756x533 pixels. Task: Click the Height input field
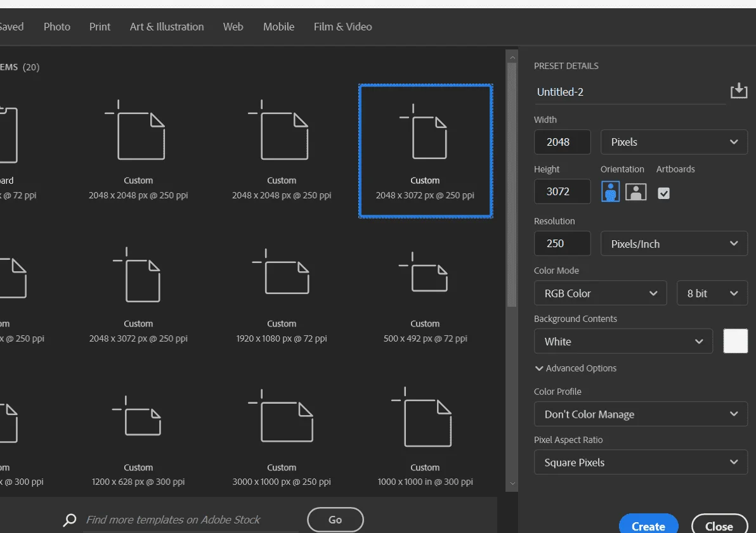pyautogui.click(x=562, y=191)
